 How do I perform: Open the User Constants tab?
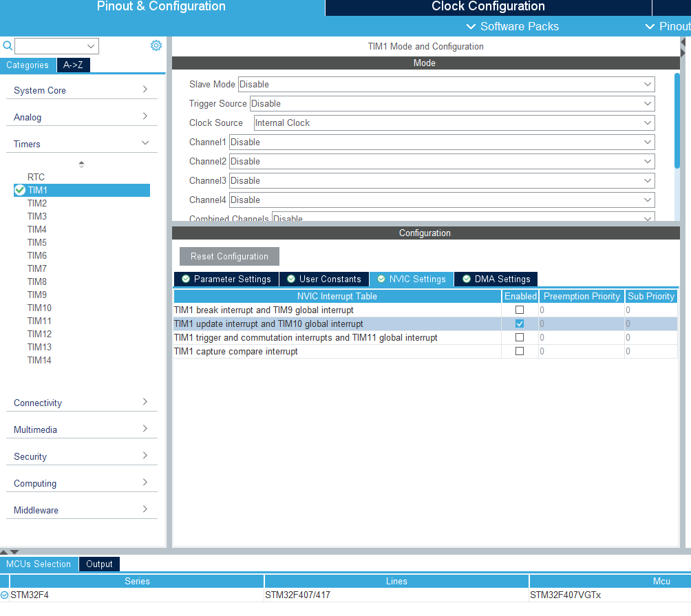[x=324, y=279]
